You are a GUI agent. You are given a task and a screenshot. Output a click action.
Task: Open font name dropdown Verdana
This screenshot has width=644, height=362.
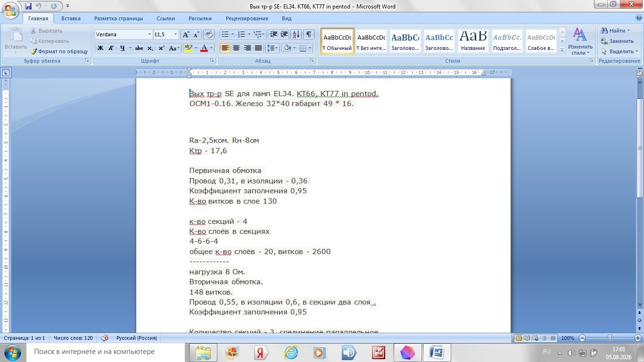click(x=149, y=34)
